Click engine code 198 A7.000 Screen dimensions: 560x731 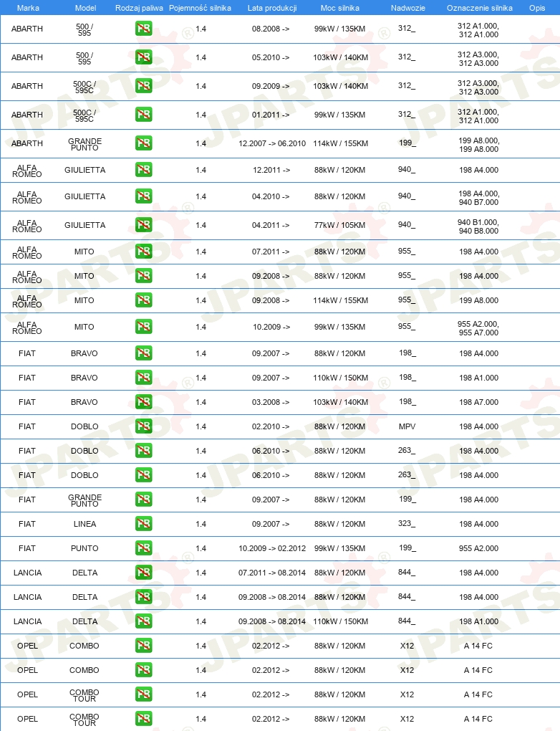(x=478, y=402)
